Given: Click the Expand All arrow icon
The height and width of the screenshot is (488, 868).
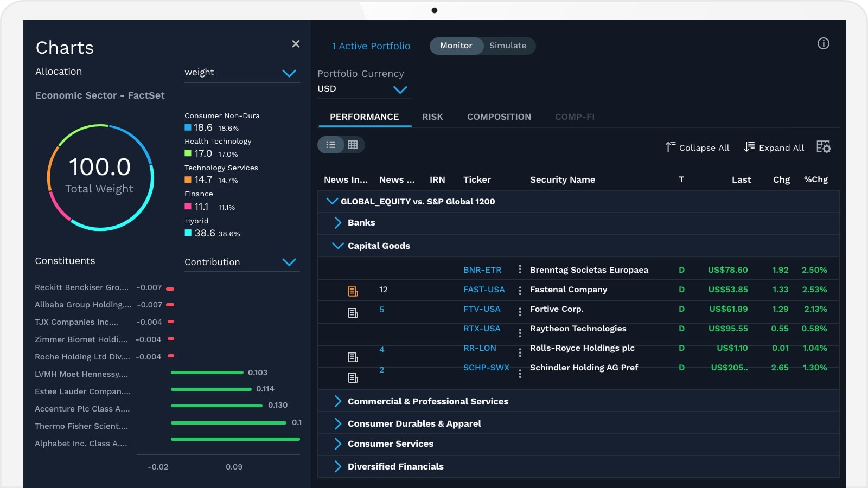Looking at the screenshot, I should tap(749, 147).
